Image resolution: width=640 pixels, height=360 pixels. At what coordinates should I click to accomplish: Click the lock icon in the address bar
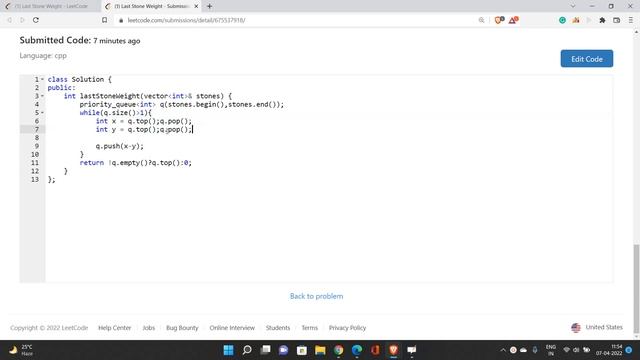pos(121,20)
